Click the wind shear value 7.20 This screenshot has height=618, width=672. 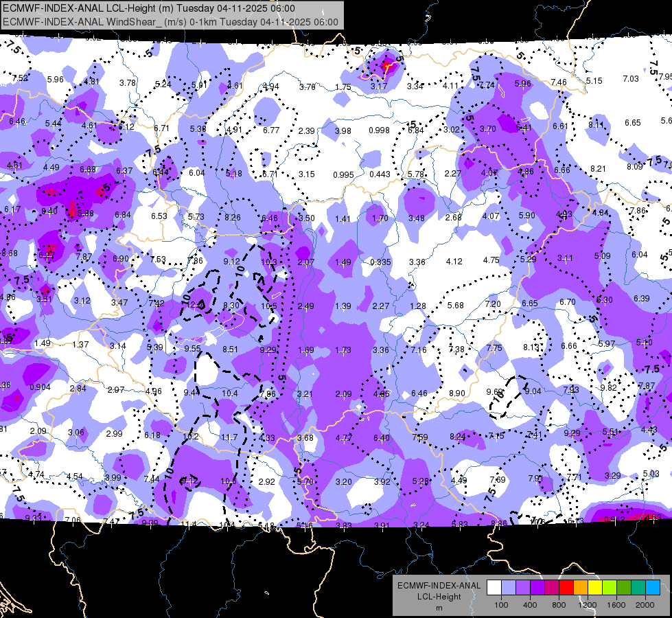pos(493,304)
